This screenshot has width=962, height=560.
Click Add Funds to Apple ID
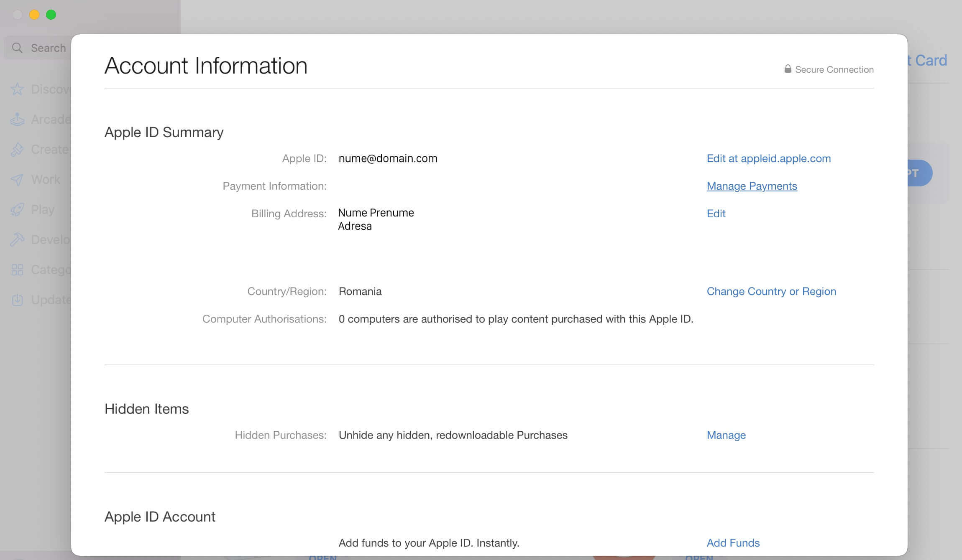point(732,542)
